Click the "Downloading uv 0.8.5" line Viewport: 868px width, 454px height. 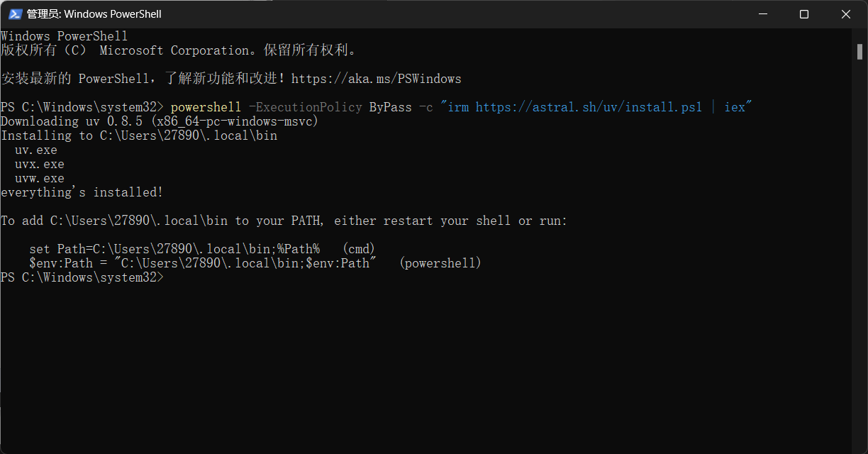pyautogui.click(x=160, y=121)
